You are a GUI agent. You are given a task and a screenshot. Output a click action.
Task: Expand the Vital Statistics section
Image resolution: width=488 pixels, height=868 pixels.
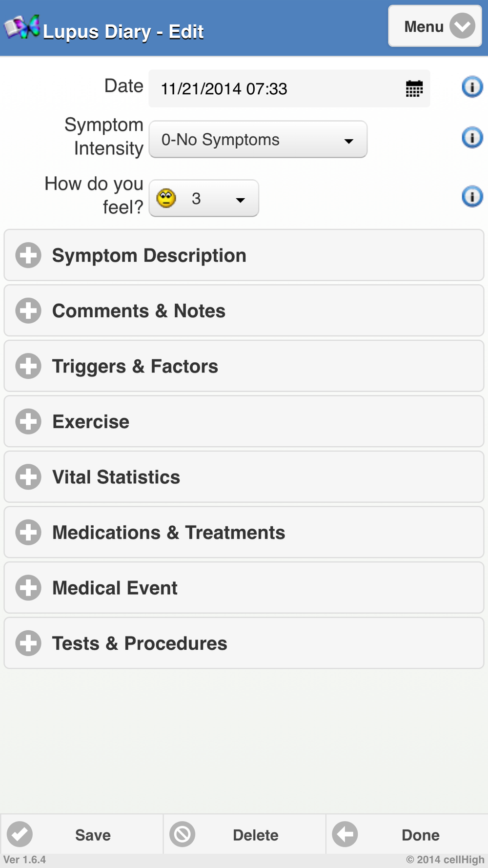point(244,477)
